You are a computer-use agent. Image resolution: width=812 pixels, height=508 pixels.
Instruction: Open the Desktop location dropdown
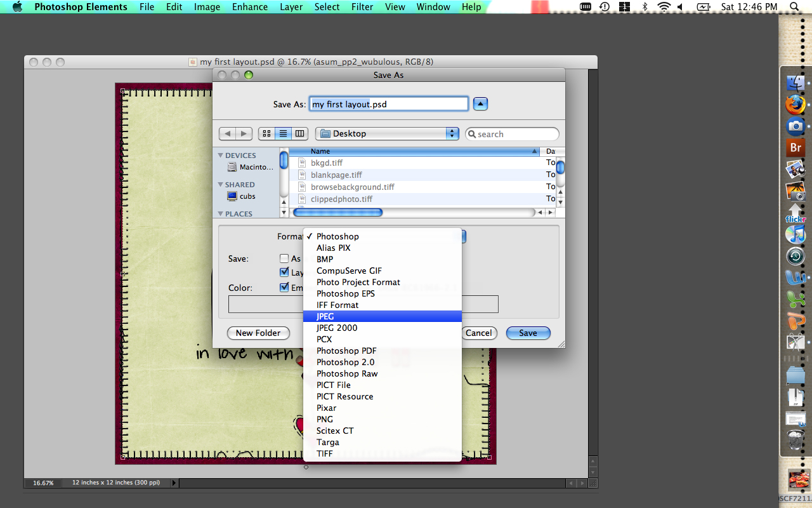[x=387, y=133]
